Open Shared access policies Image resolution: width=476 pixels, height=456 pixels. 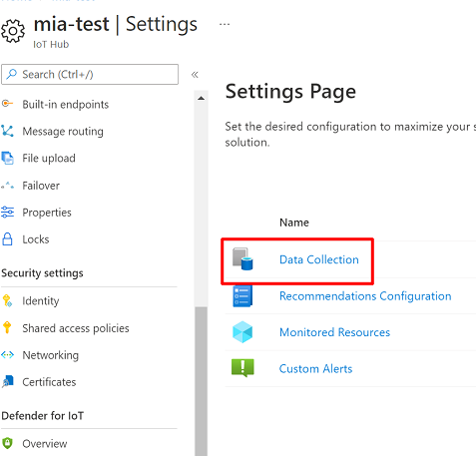click(76, 328)
